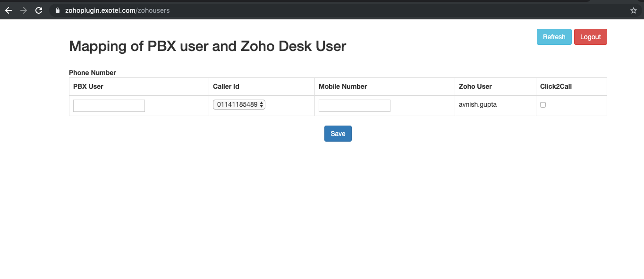The image size is (644, 279).
Task: Enable Click2Call for avnish.gupta
Action: pos(543,105)
